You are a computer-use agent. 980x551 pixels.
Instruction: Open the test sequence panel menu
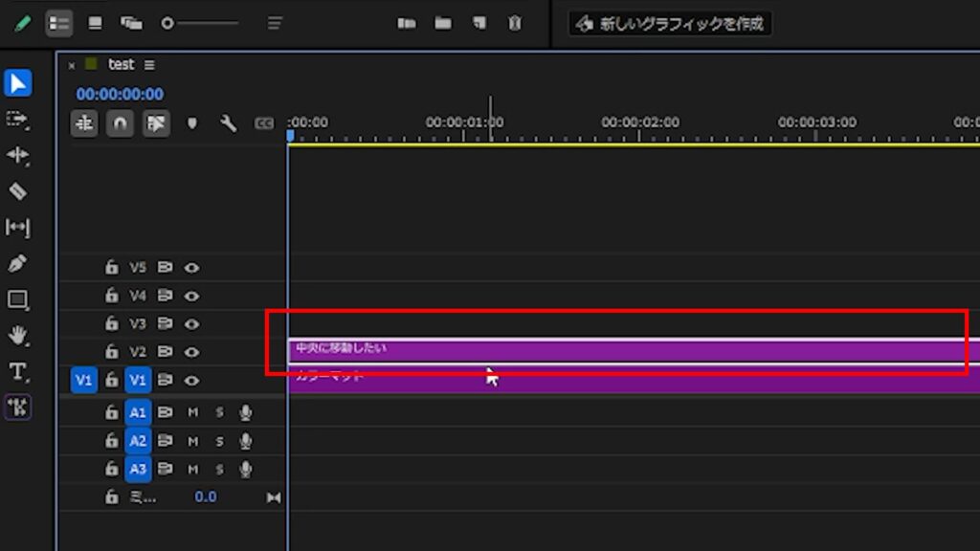tap(149, 65)
